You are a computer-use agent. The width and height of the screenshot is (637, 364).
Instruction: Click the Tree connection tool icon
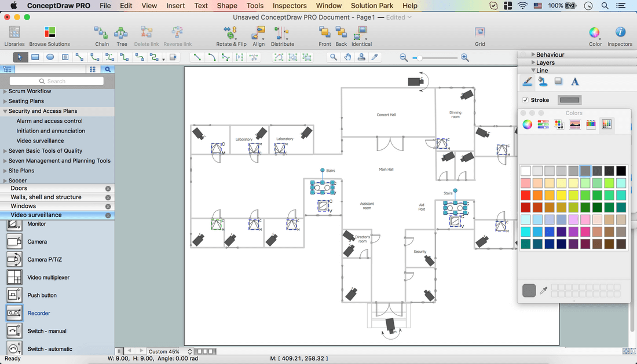[x=122, y=33]
